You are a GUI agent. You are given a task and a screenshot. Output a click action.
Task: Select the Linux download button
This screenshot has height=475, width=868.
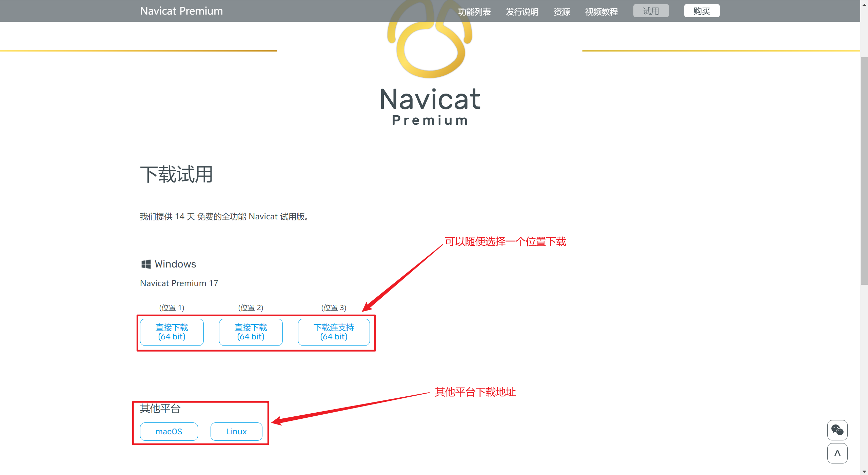click(236, 431)
